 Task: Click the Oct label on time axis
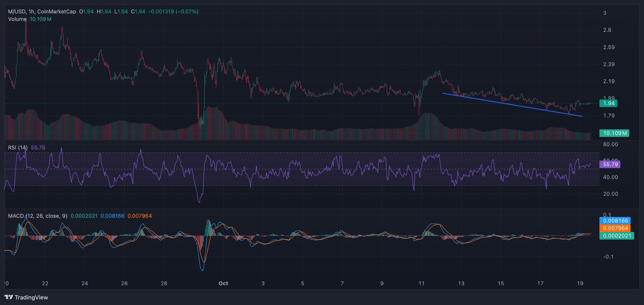(223, 283)
